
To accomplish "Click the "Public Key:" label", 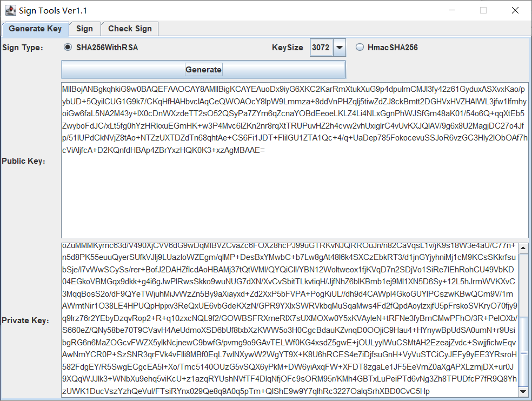I will [x=23, y=161].
